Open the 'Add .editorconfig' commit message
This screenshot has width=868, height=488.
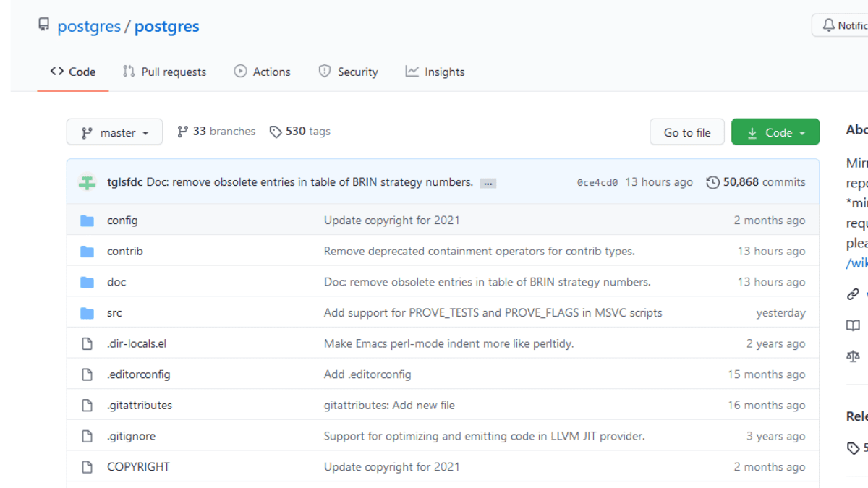(367, 374)
